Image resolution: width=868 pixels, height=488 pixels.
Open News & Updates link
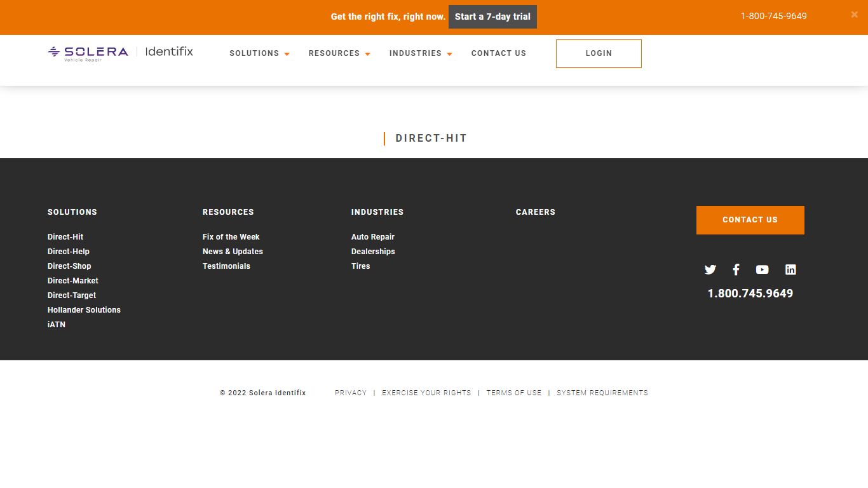click(x=233, y=252)
